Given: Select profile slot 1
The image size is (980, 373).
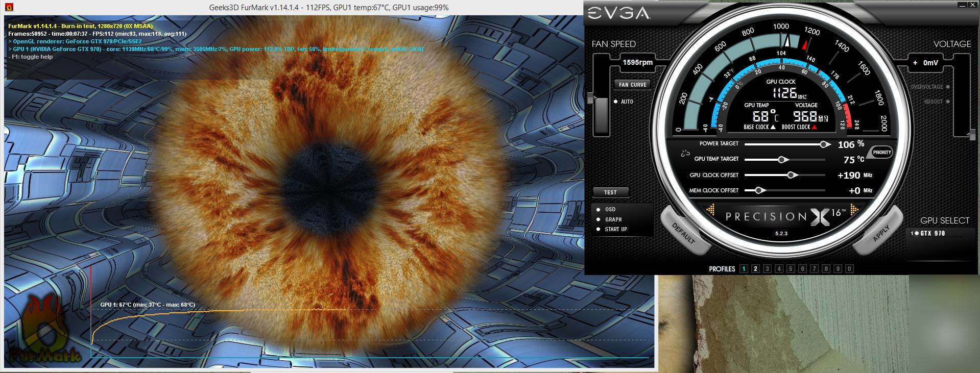Looking at the screenshot, I should point(744,269).
